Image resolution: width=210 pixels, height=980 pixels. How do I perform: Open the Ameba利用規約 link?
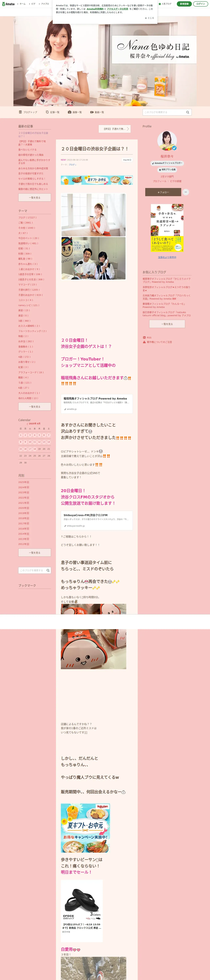pos(95,9)
